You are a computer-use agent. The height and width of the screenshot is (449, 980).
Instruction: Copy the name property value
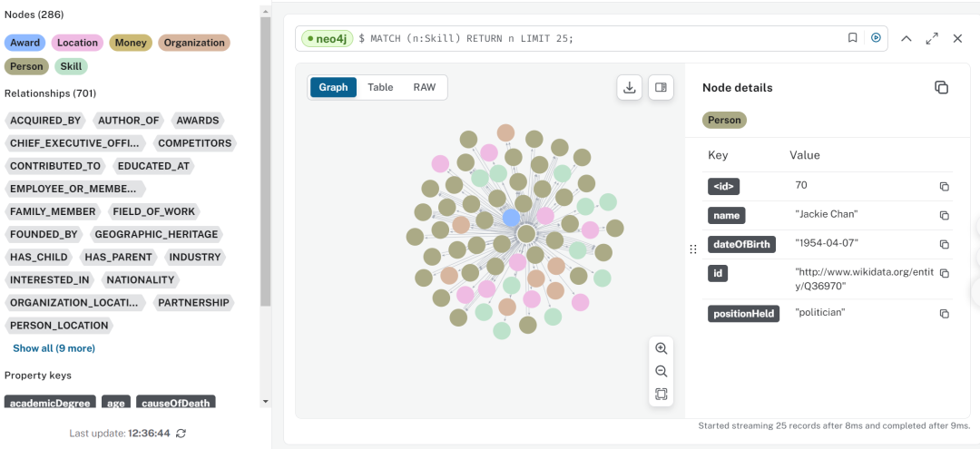point(944,216)
